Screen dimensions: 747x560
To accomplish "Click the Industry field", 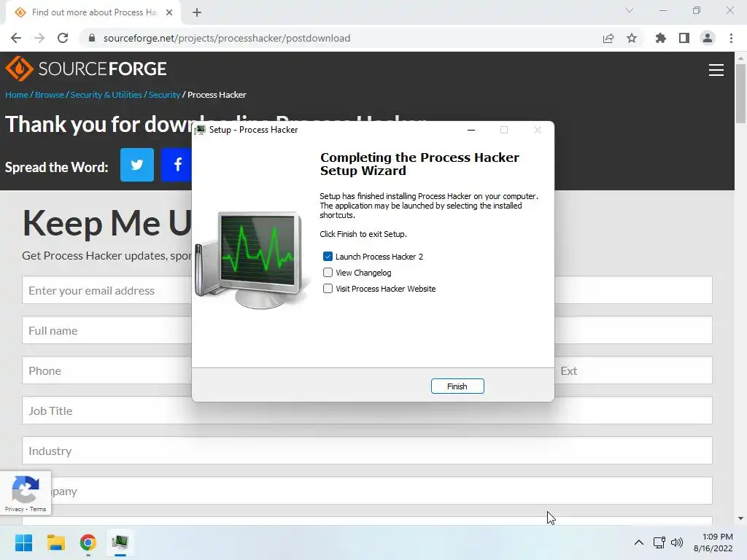I will coord(367,451).
